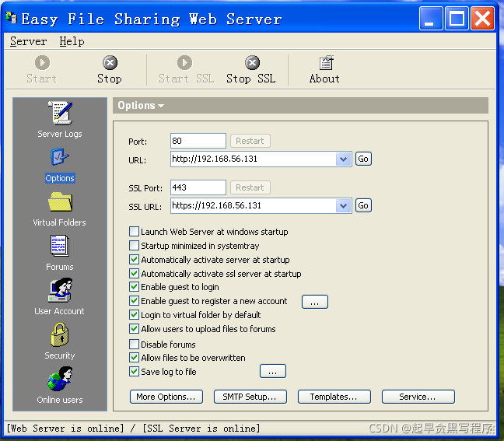504x441 pixels.
Task: Click the app icon in title bar
Action: pos(11,18)
